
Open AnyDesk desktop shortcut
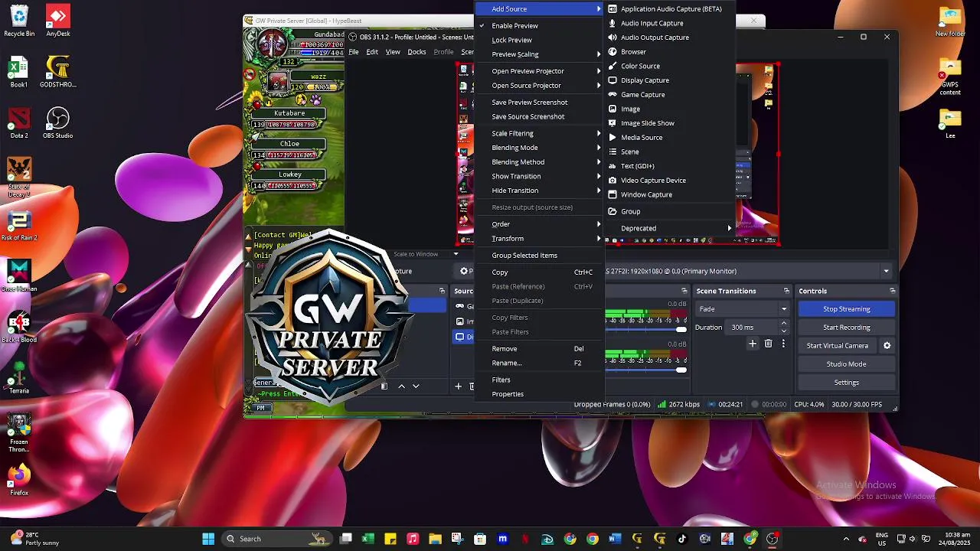click(x=57, y=21)
